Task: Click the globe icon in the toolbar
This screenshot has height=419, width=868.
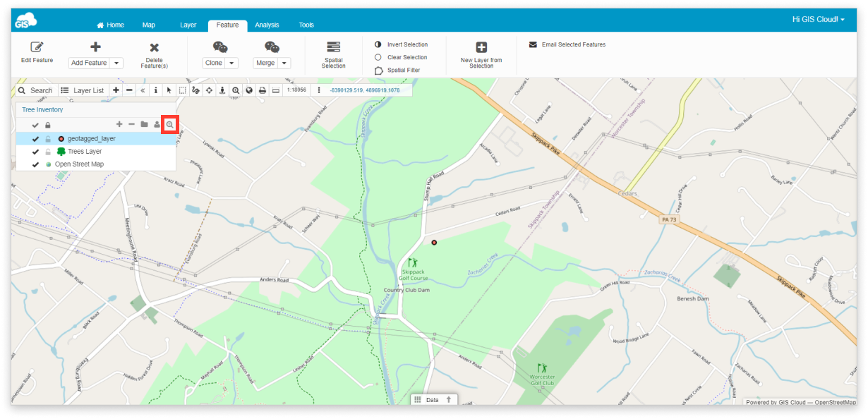Action: click(x=249, y=90)
